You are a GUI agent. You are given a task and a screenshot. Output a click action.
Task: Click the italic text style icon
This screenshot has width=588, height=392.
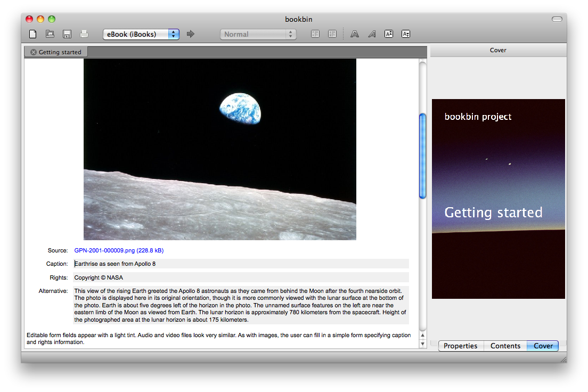[x=372, y=34]
